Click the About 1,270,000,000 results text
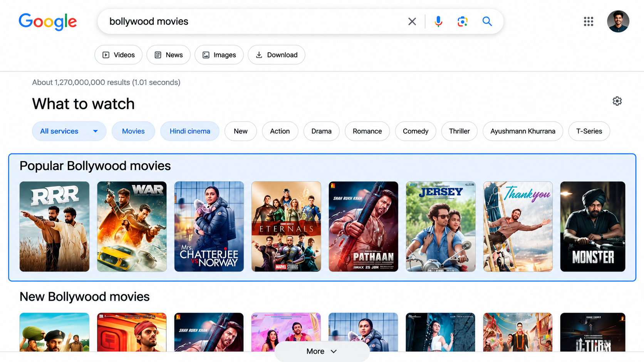Viewport: 644px width, 362px height. pyautogui.click(x=106, y=82)
